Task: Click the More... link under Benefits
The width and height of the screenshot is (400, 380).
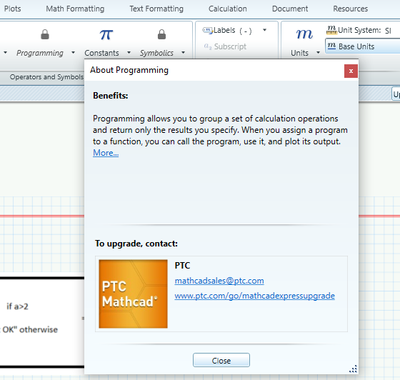Action: pos(106,153)
